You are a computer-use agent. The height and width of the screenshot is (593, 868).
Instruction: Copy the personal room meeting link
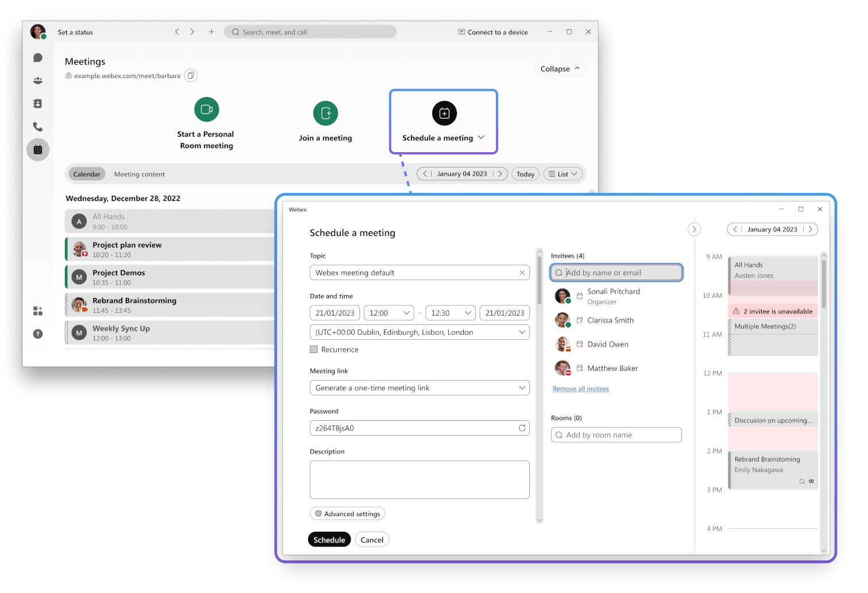(191, 76)
